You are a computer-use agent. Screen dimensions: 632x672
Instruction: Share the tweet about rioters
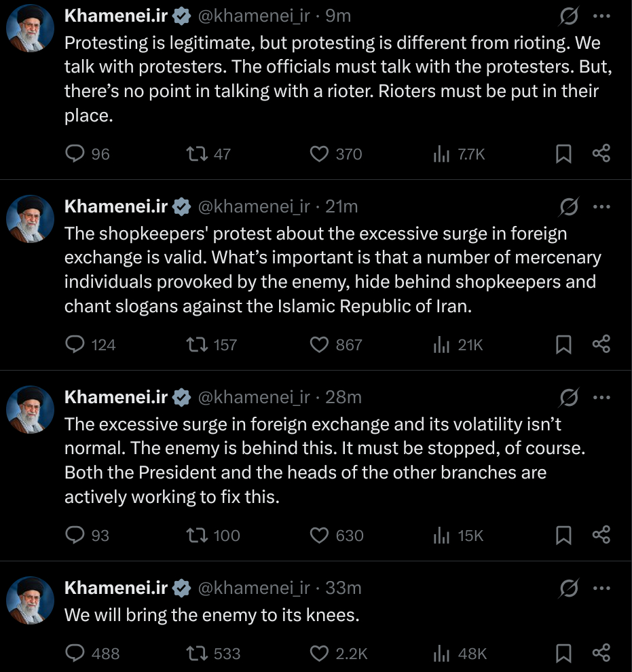click(x=601, y=154)
